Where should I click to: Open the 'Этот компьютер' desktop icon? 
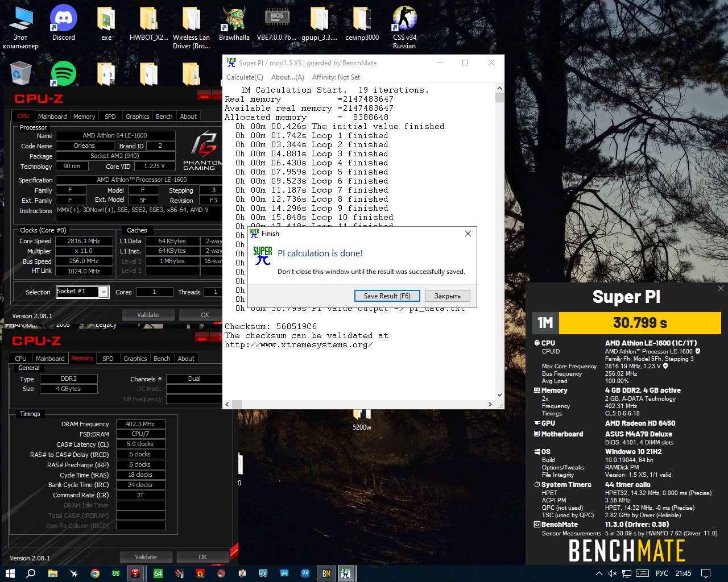21,27
